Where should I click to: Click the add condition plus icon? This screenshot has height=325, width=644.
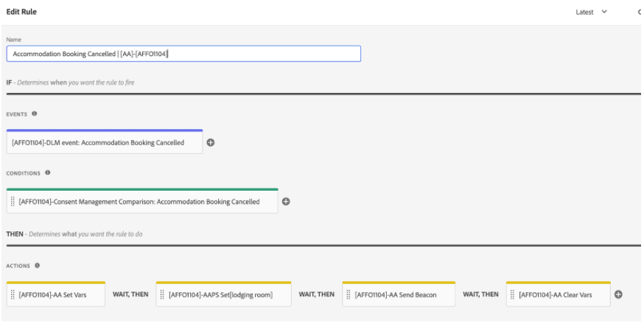(x=286, y=202)
